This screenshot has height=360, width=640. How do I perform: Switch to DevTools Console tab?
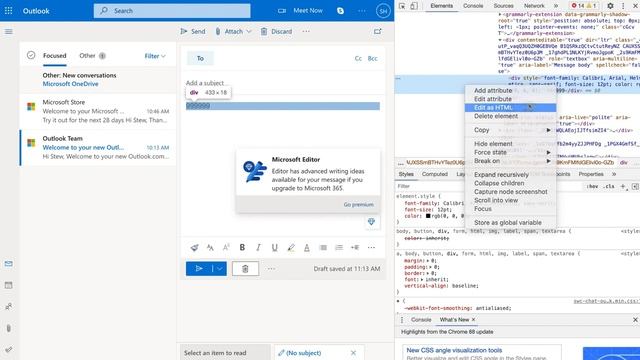[x=473, y=6]
